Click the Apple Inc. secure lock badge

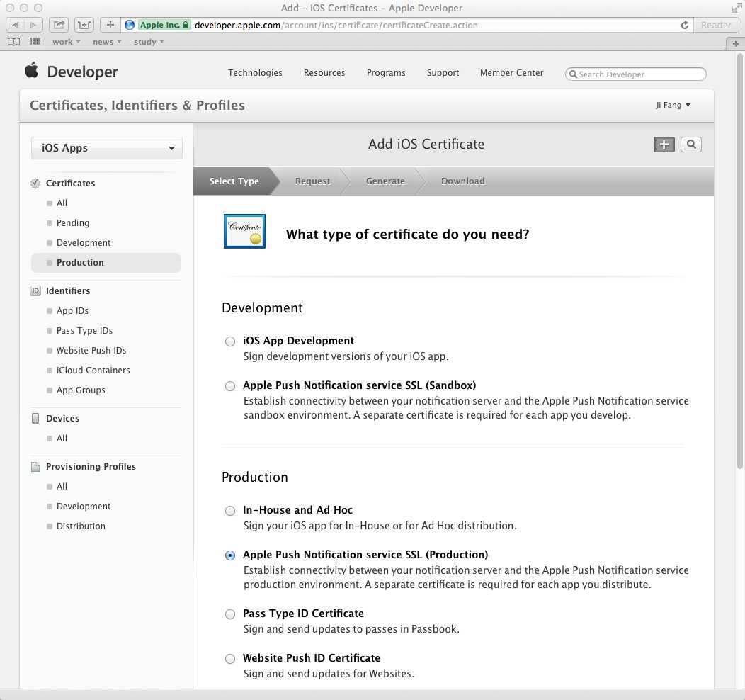164,26
